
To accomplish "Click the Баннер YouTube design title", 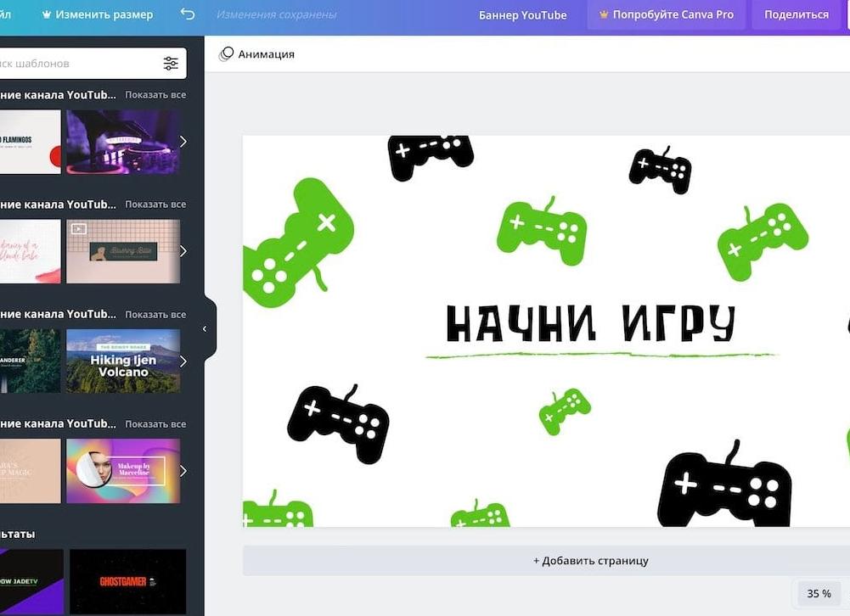I will [x=522, y=14].
